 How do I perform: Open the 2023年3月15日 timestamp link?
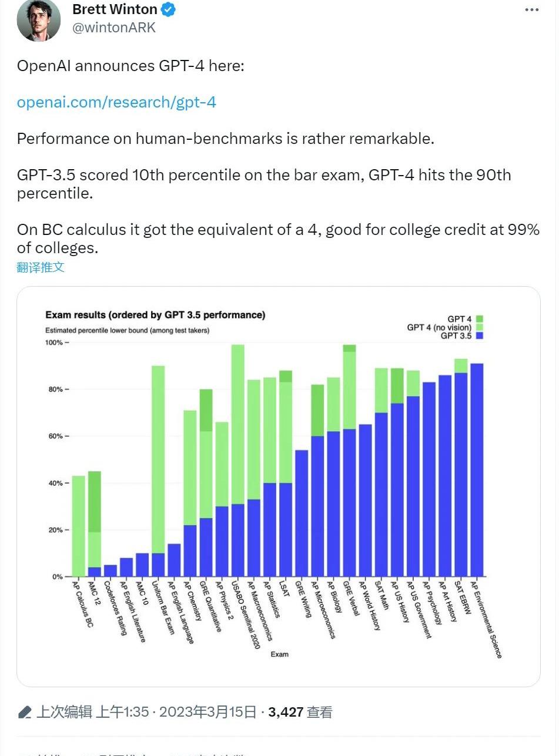click(x=208, y=713)
